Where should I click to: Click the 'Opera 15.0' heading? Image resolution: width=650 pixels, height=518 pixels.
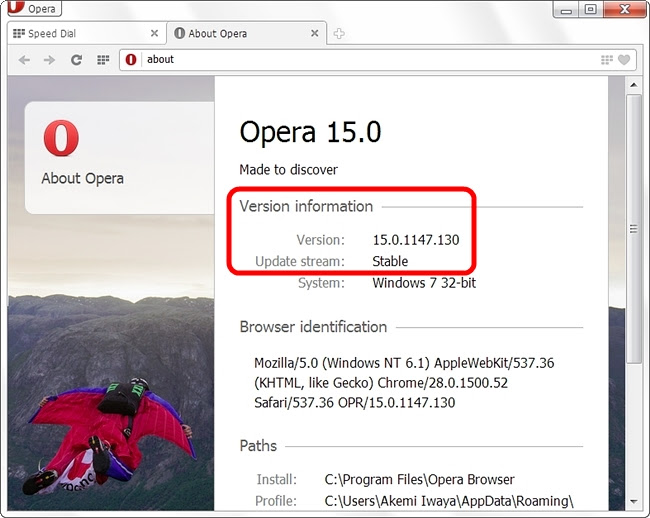[x=310, y=132]
